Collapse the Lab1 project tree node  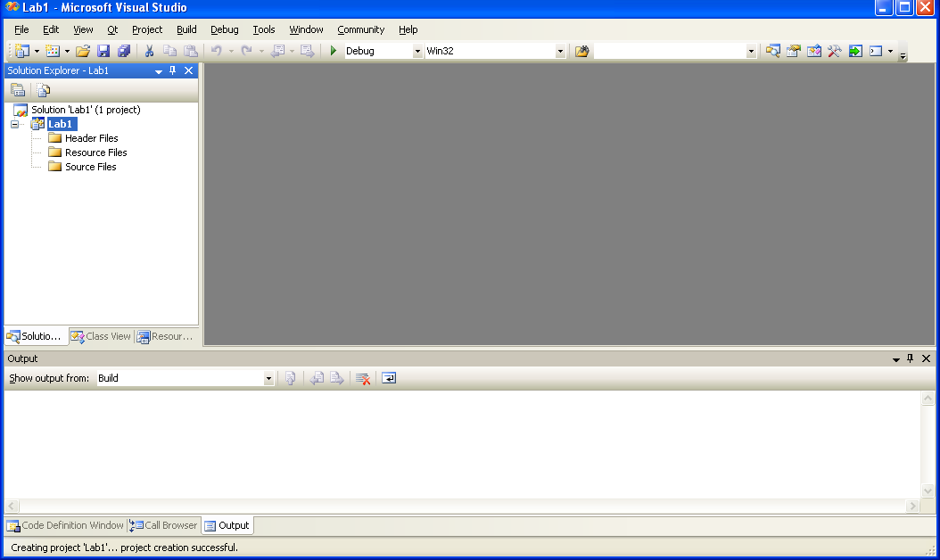click(15, 124)
